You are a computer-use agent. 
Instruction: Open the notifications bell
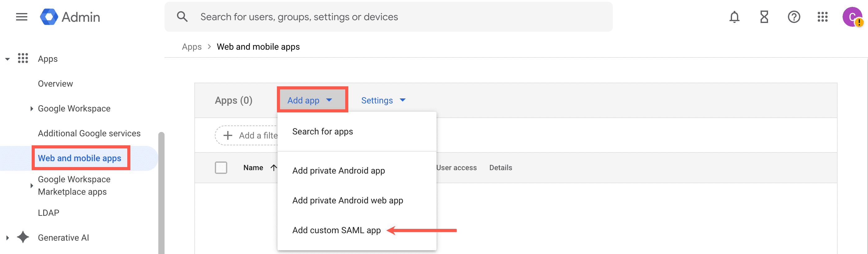pos(734,17)
